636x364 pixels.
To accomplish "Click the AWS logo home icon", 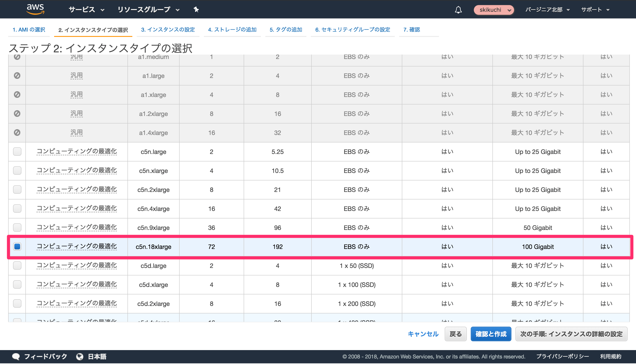I will click(x=35, y=9).
